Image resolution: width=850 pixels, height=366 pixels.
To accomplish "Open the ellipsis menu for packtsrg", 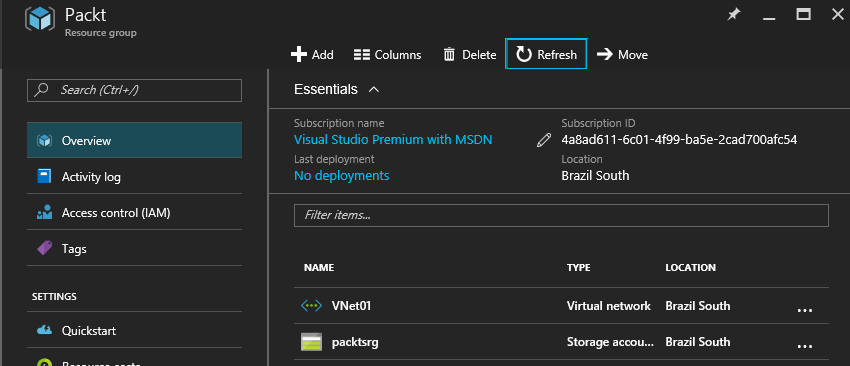I will [804, 346].
